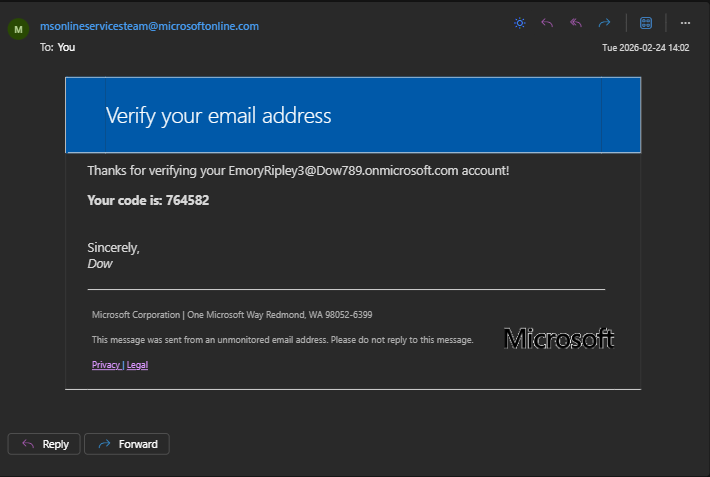
Task: Click the 'You' recipient name
Action: coord(66,47)
